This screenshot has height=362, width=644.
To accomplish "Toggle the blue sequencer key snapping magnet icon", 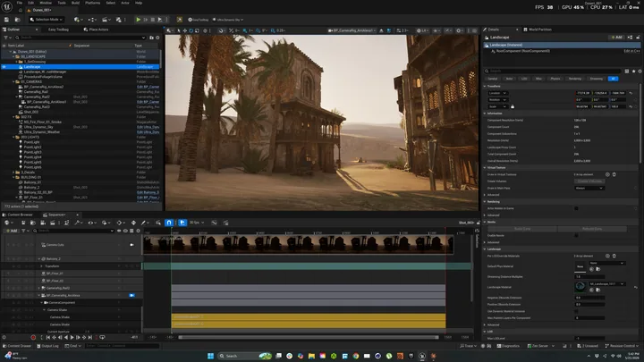I will click(169, 223).
